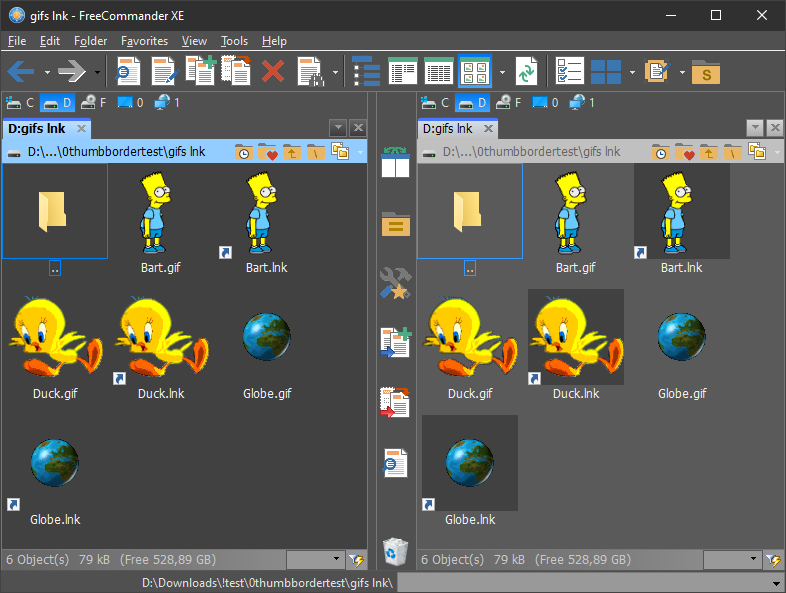Open left panel filter combo box
The width and height of the screenshot is (786, 593).
point(315,559)
